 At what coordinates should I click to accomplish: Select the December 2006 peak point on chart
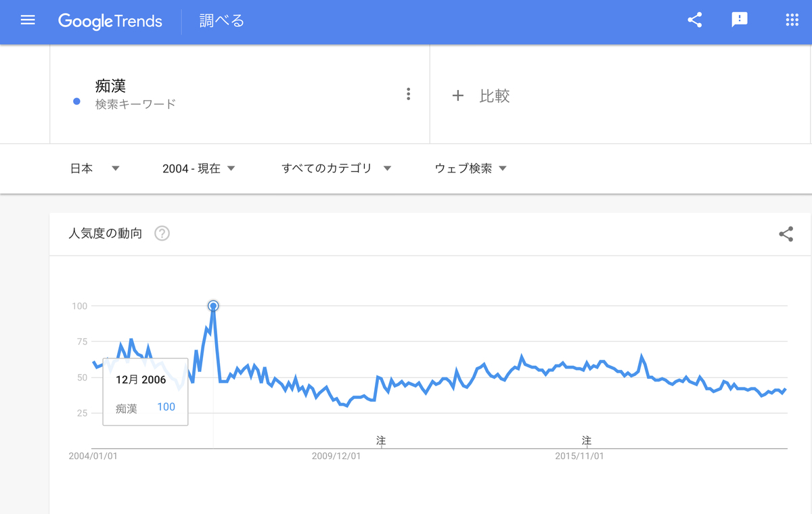213,306
